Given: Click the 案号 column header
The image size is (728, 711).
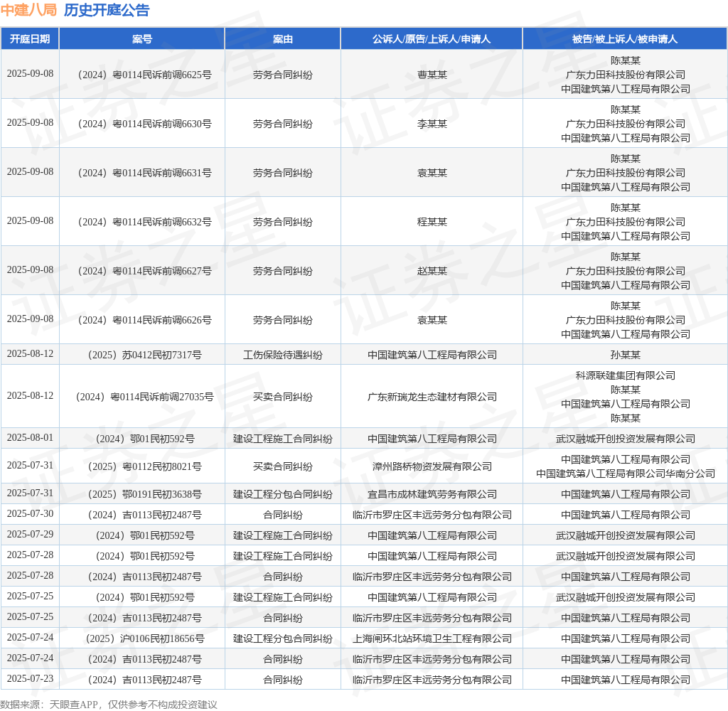Looking at the screenshot, I should coord(141,39).
